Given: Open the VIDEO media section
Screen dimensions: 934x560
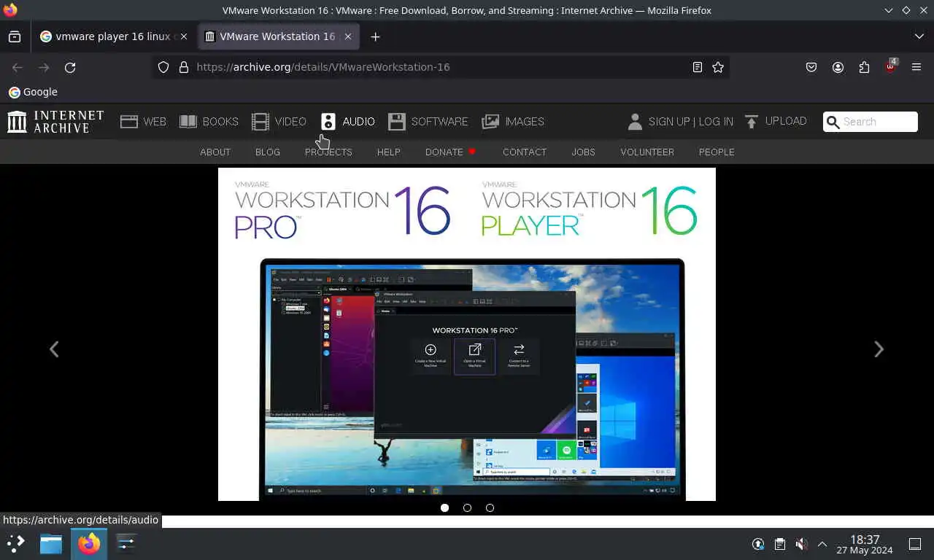Looking at the screenshot, I should tap(279, 122).
